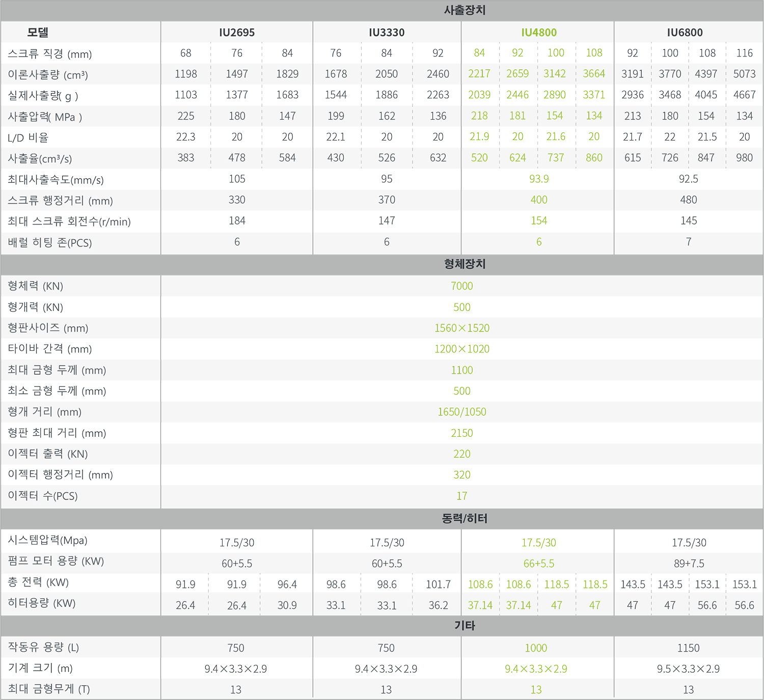Select the theoretical shot volume value 5073
The image size is (764, 700).
pos(744,74)
